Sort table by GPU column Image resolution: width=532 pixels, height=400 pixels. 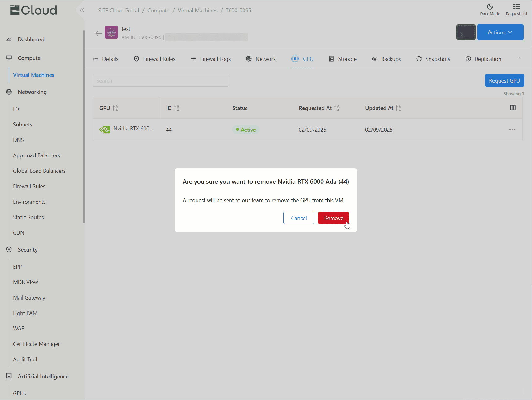[115, 108]
